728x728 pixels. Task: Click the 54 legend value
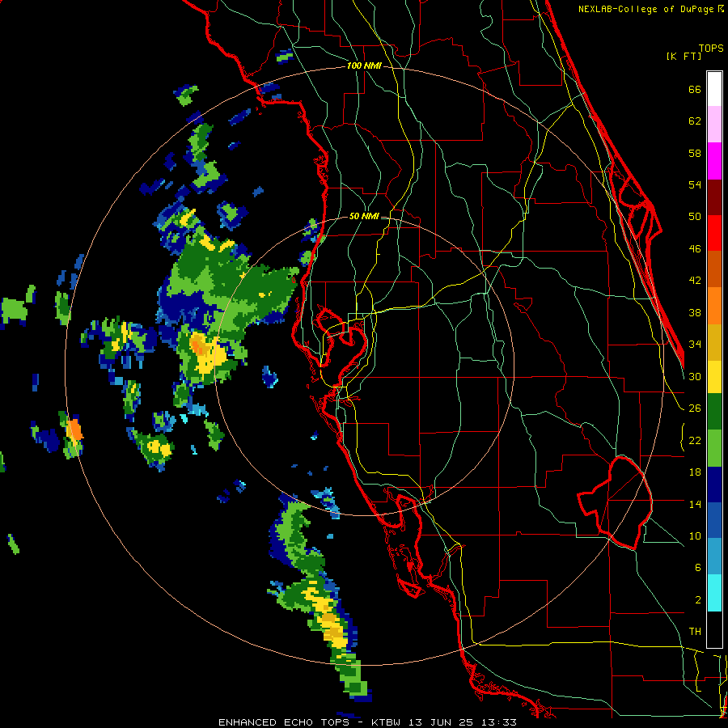click(695, 184)
